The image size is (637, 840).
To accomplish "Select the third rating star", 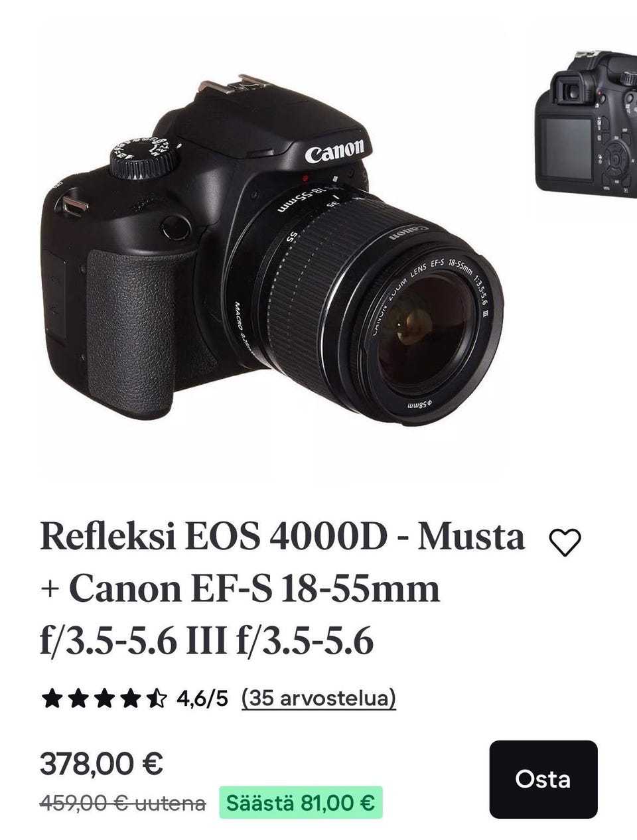I will (104, 698).
